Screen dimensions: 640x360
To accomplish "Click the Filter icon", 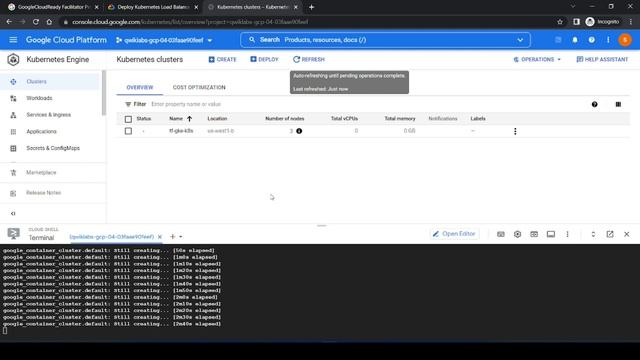I will (x=128, y=104).
